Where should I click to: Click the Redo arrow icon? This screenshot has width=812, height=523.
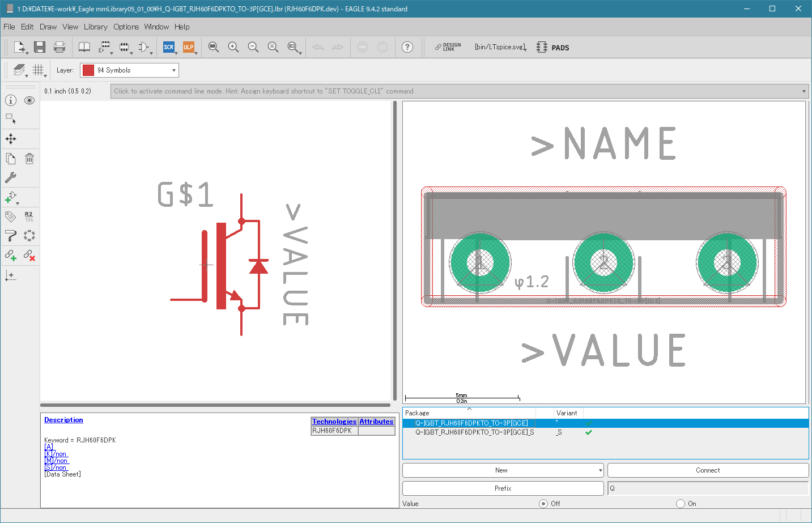338,47
